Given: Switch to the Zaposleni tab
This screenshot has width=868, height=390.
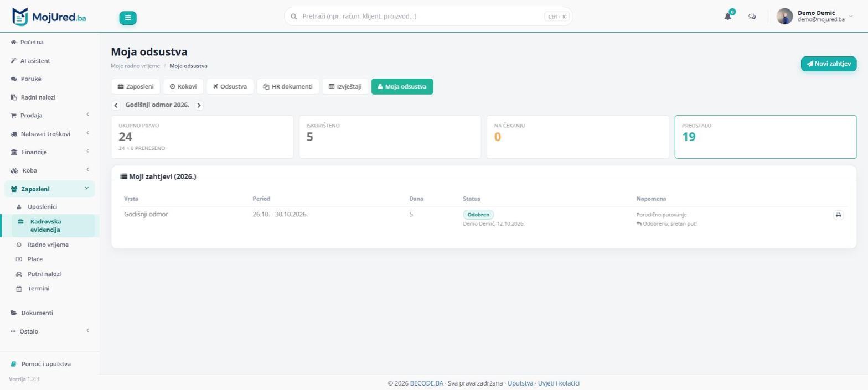Looking at the screenshot, I should click(136, 86).
